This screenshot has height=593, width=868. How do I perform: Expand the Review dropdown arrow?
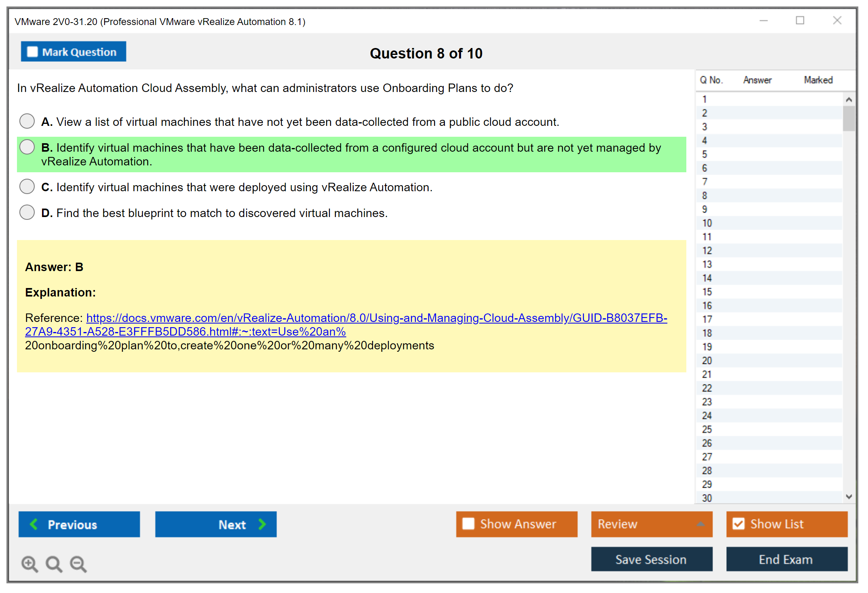coord(700,524)
